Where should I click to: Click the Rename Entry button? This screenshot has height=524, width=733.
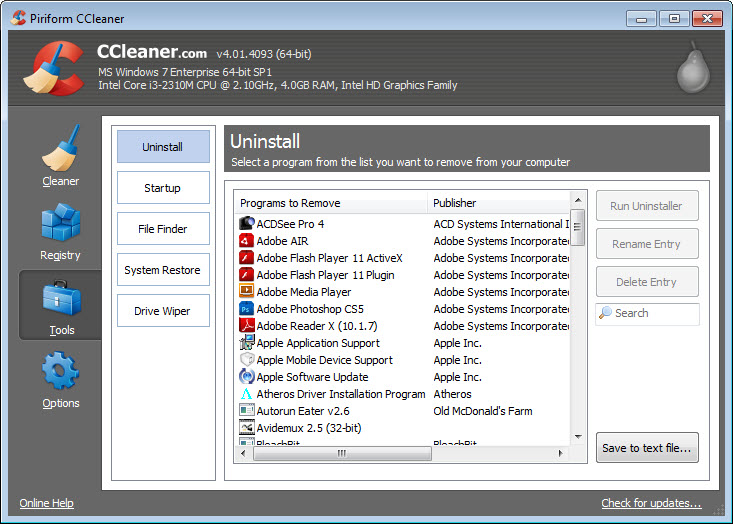pos(647,244)
